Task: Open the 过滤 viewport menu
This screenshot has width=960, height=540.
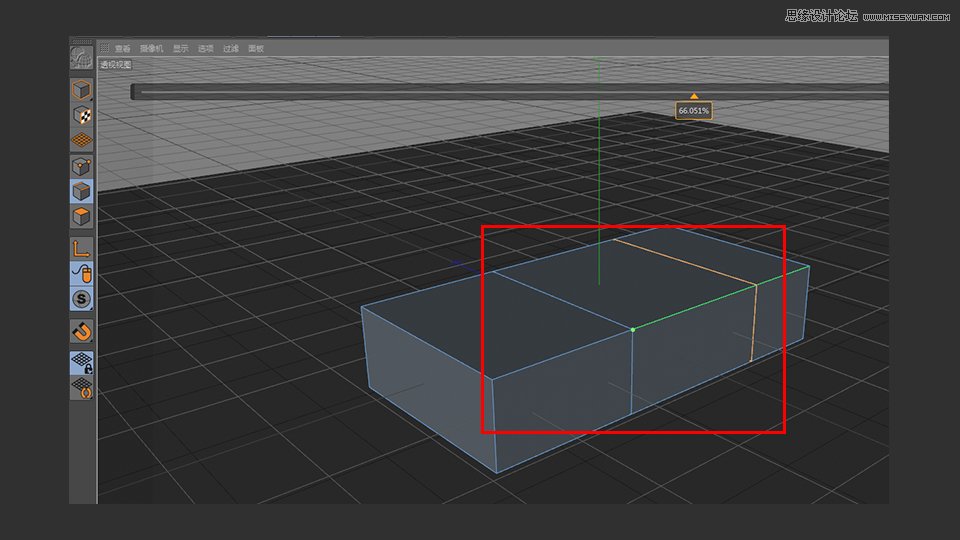Action: pyautogui.click(x=231, y=48)
